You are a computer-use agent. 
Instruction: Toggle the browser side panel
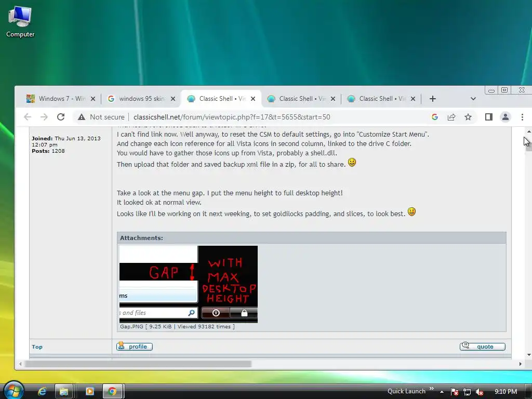click(x=488, y=117)
